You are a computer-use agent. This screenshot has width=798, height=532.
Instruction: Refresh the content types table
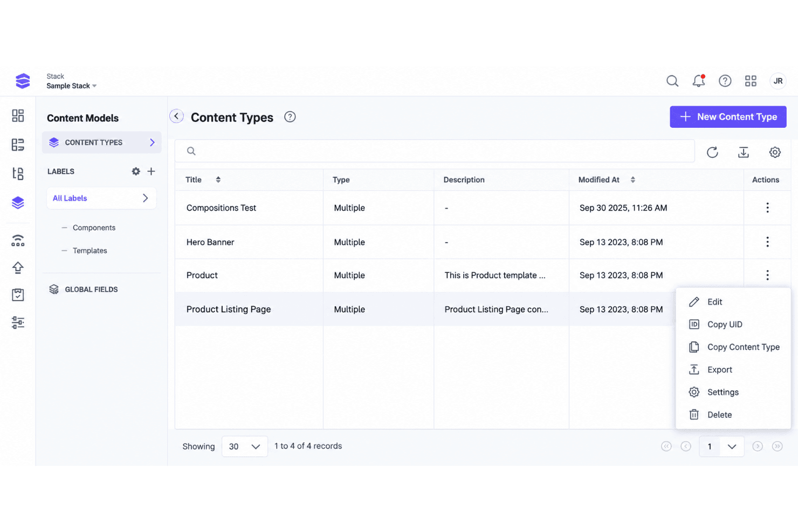click(x=712, y=153)
